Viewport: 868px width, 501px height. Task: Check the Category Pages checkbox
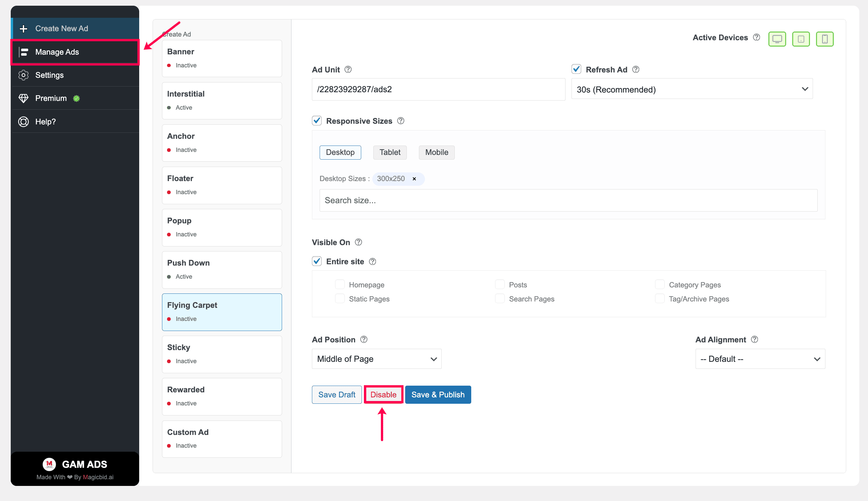click(x=660, y=285)
